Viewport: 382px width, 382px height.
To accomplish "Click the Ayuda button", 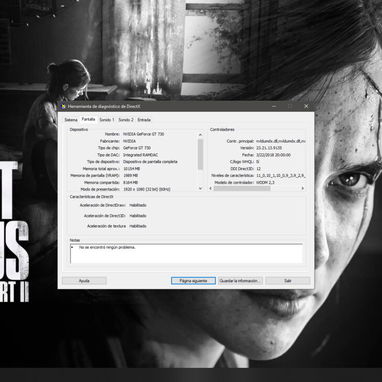I will (x=84, y=281).
